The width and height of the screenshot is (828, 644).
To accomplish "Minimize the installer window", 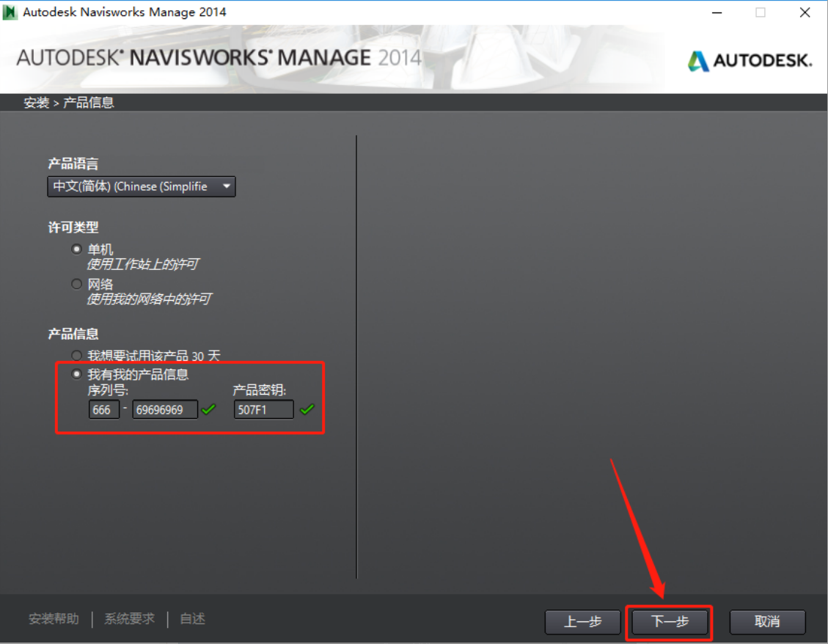I will pos(715,12).
